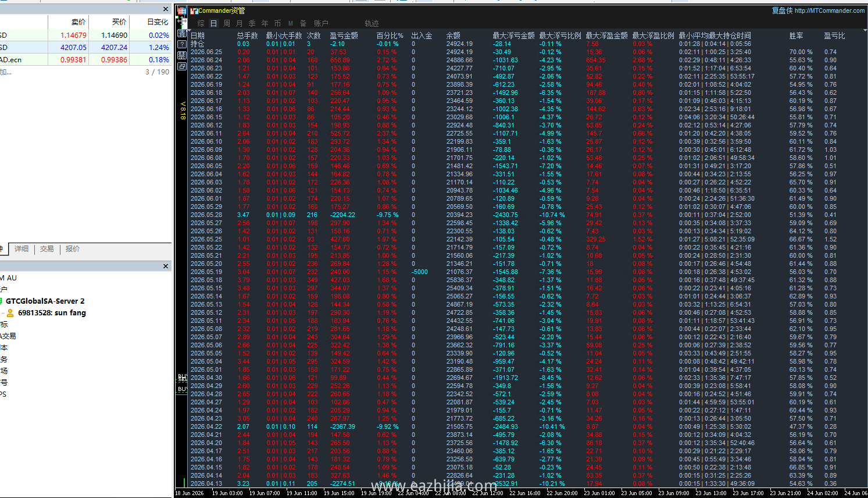Open the question mark help icon

pyautogui.click(x=182, y=44)
